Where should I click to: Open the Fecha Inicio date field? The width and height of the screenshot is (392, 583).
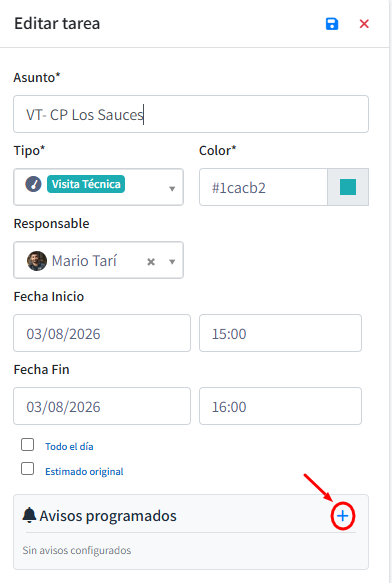(x=102, y=333)
